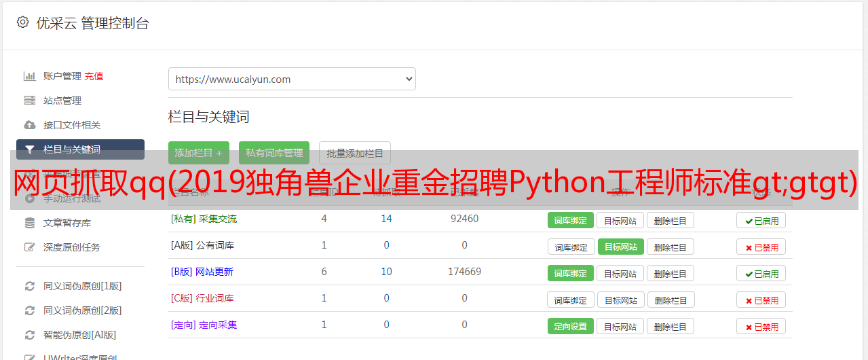
Task: Click 目标网站 in the 定向采集 row
Action: [620, 326]
